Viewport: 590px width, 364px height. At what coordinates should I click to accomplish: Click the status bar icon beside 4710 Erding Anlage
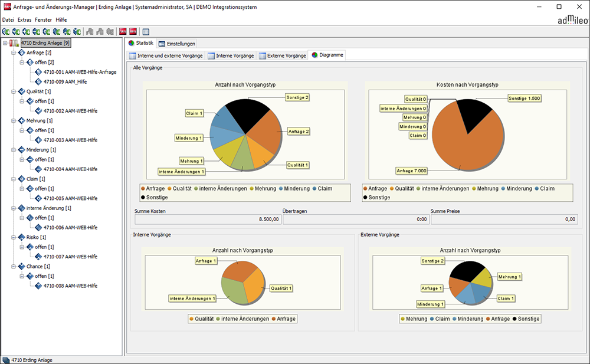(6, 360)
